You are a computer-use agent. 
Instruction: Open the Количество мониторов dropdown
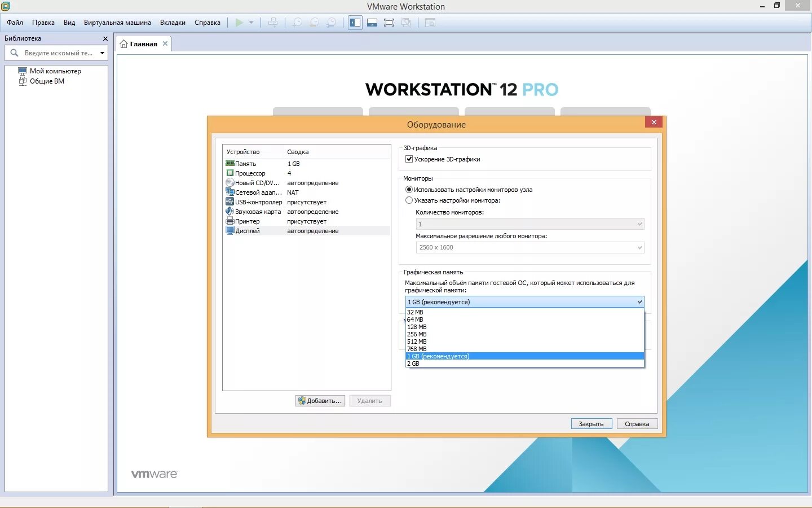(x=639, y=224)
